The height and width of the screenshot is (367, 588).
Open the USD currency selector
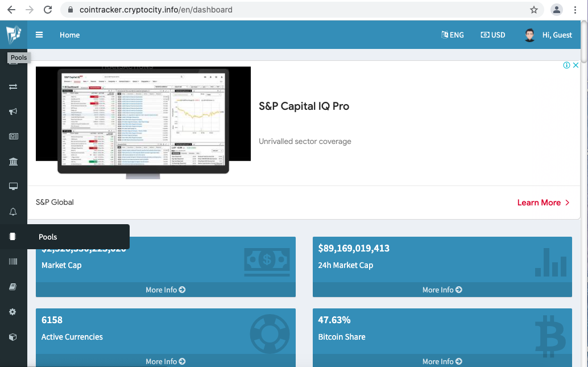(x=493, y=35)
